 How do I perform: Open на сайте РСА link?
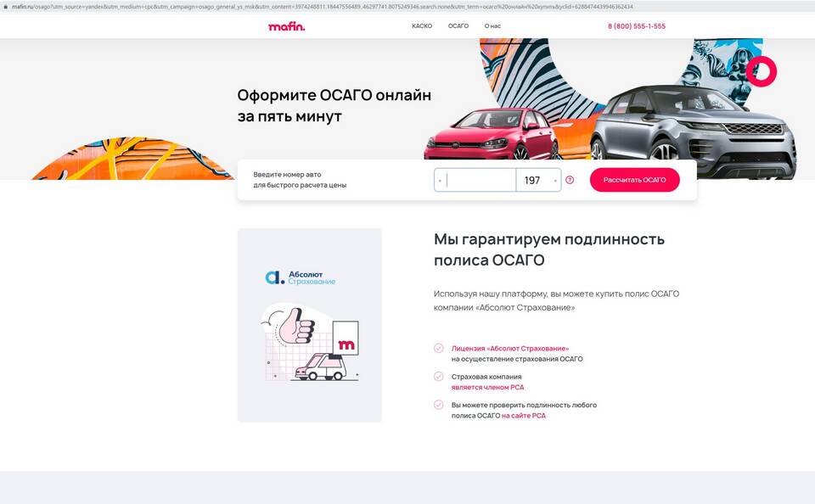(524, 416)
